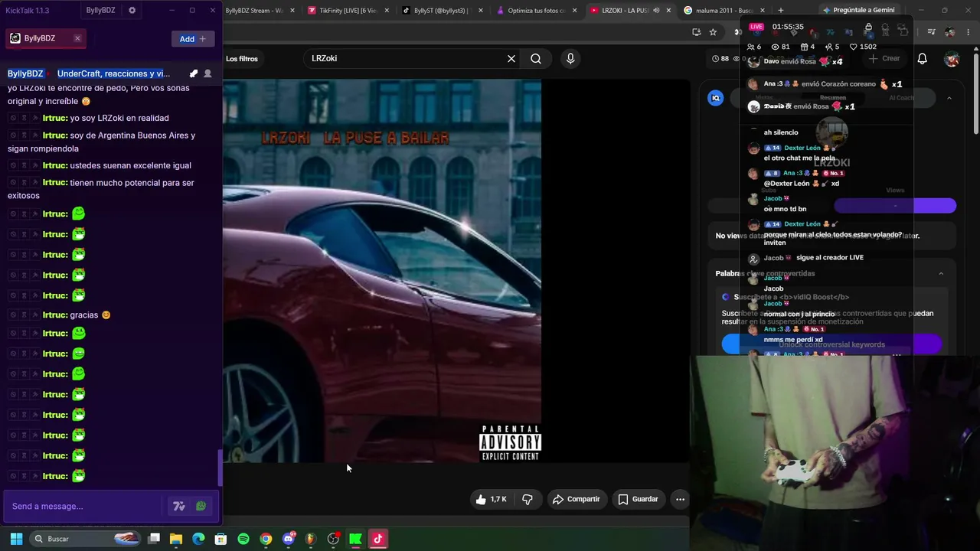
Task: Open Microsoft Store from taskbar
Action: (220, 539)
